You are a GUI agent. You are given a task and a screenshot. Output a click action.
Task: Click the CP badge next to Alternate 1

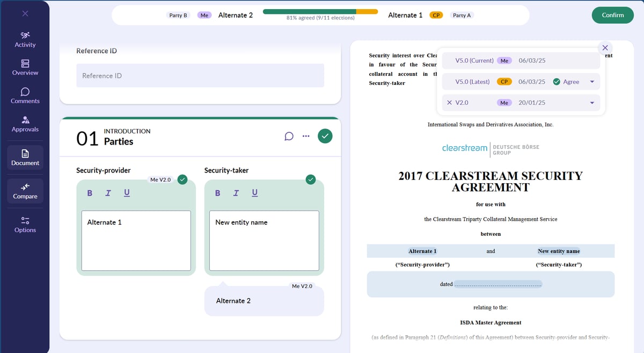tap(436, 15)
